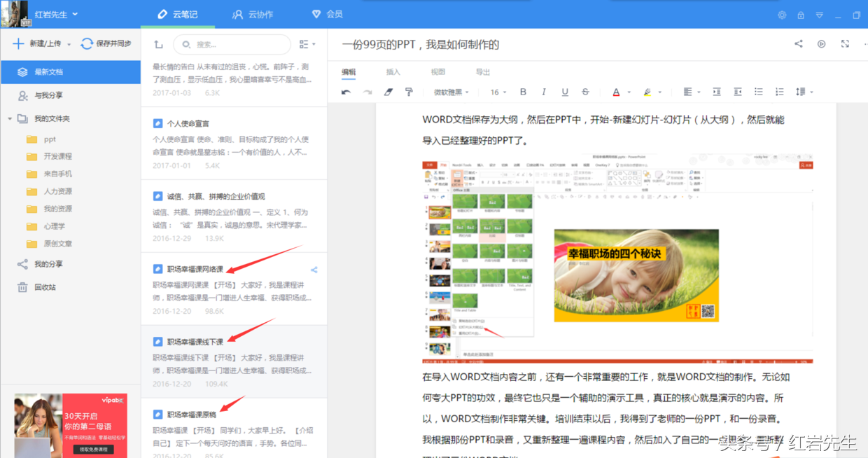The width and height of the screenshot is (868, 458).
Task: Collapse the 我的文件夹 tree arrow
Action: pos(9,118)
